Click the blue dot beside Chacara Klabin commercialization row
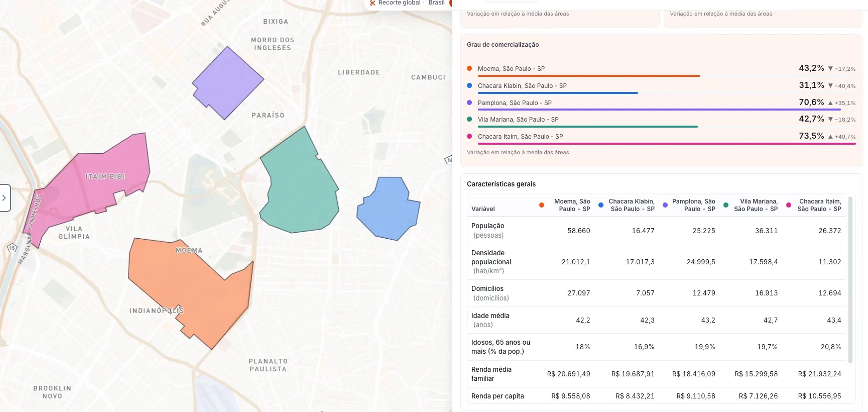The height and width of the screenshot is (412, 868). [469, 85]
